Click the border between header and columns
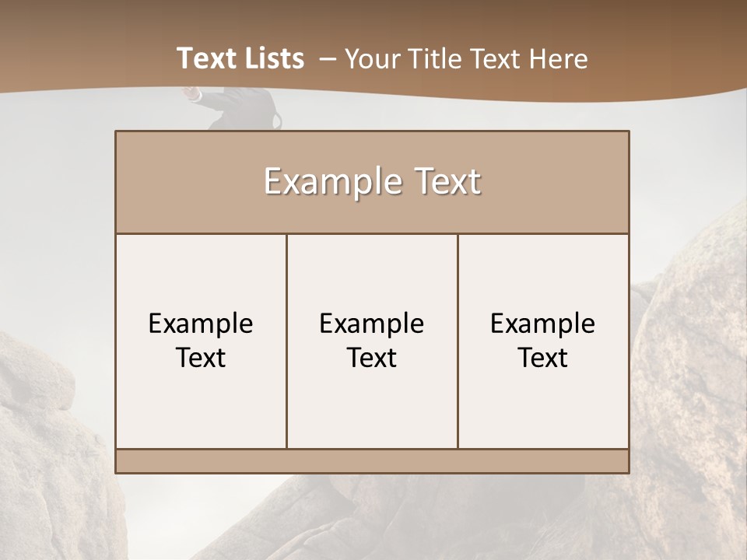 point(372,233)
